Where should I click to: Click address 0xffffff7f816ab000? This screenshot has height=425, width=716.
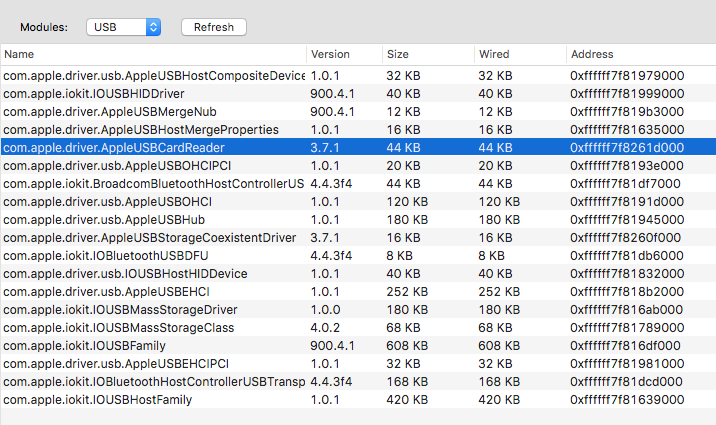pyautogui.click(x=626, y=310)
